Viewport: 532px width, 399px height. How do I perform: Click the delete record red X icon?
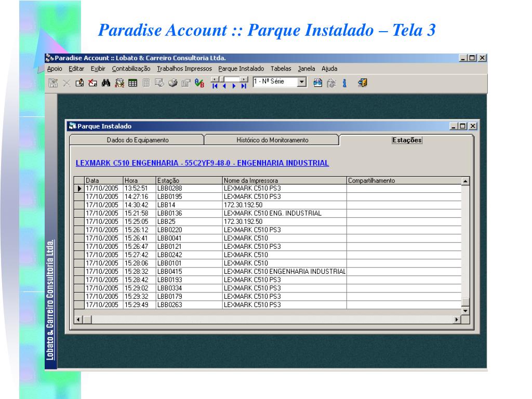click(92, 83)
